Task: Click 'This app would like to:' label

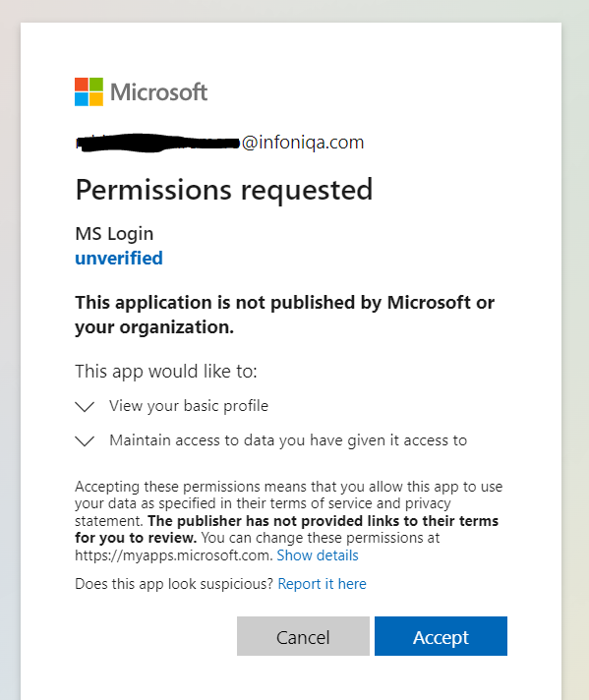Action: click(166, 372)
